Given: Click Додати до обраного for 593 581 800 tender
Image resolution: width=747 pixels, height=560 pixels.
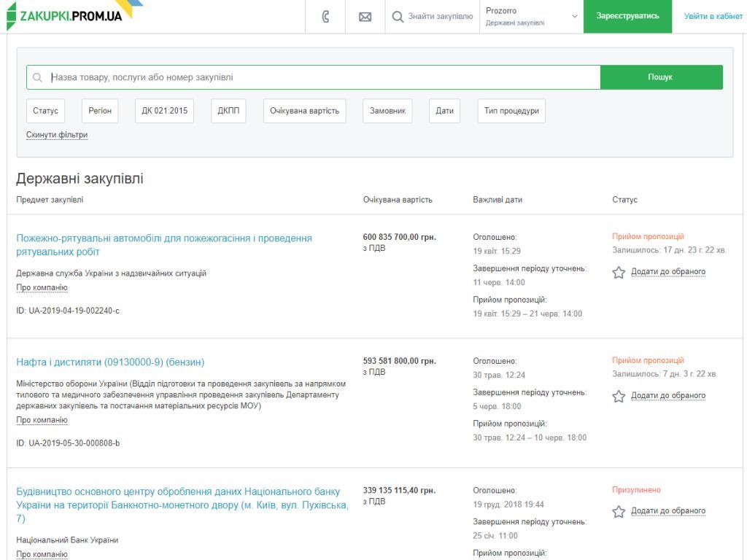Looking at the screenshot, I should point(668,396).
